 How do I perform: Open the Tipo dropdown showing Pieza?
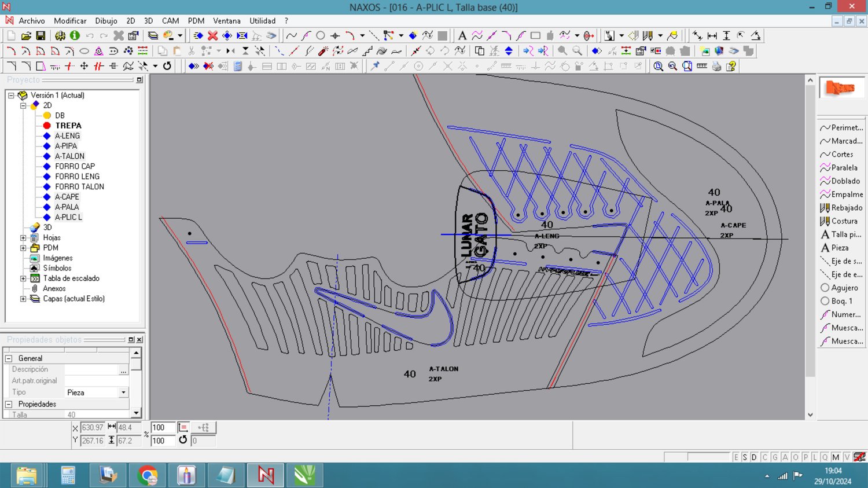123,392
